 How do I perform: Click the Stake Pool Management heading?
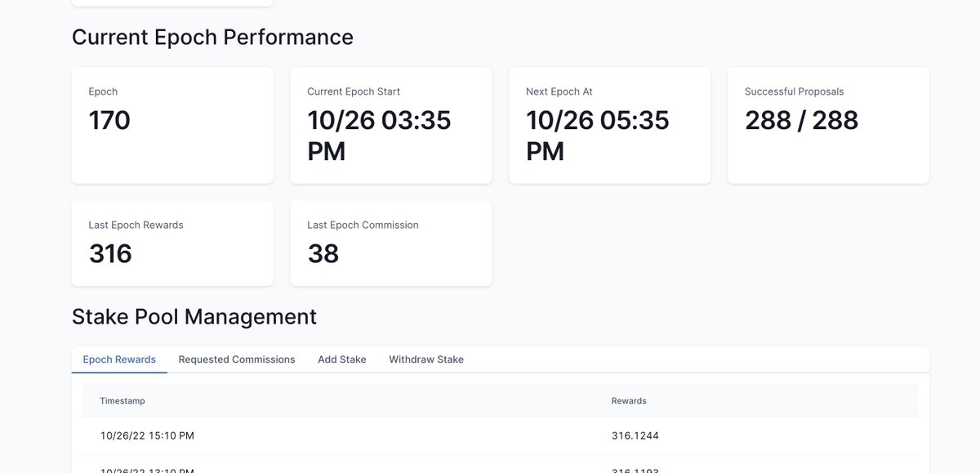pos(194,317)
